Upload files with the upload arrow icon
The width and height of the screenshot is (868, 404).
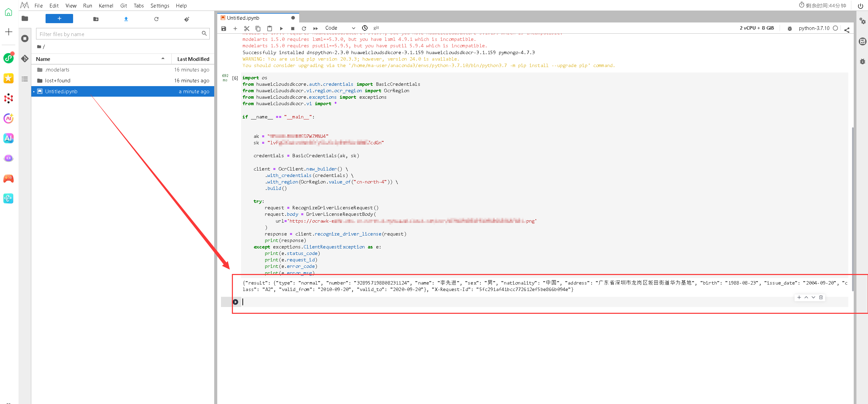(x=126, y=19)
